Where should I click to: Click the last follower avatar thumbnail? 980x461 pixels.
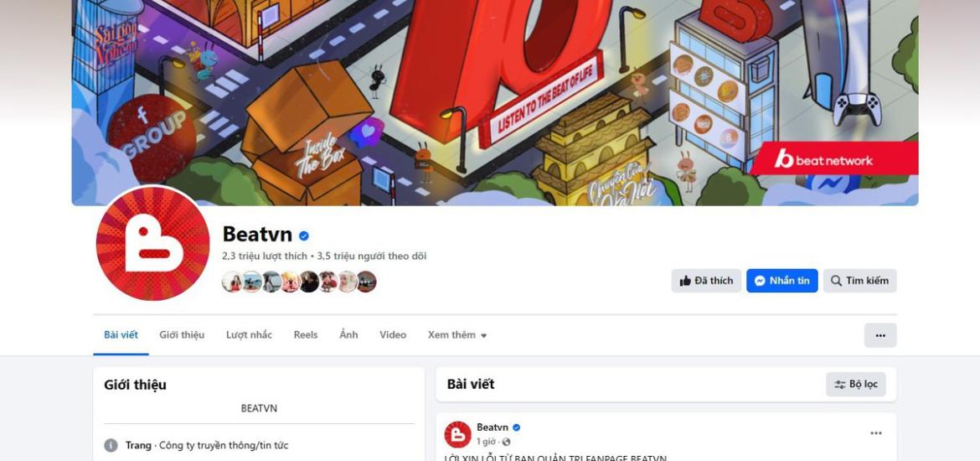tap(367, 282)
